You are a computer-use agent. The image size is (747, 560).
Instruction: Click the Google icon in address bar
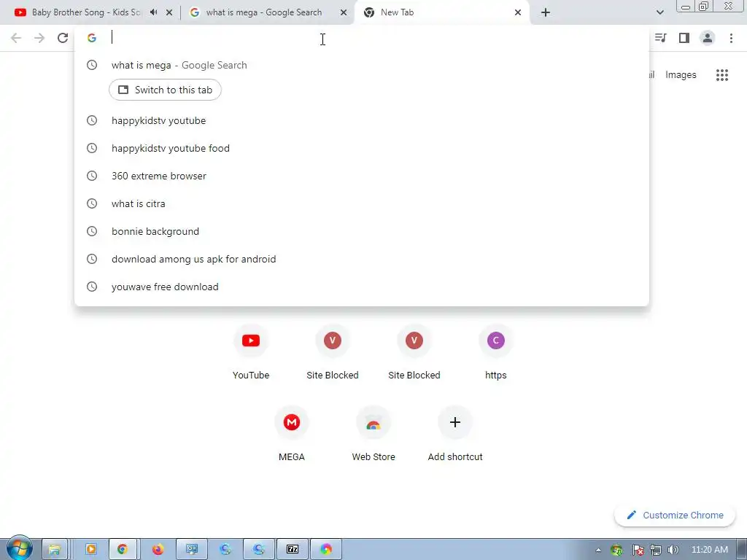[x=92, y=38]
